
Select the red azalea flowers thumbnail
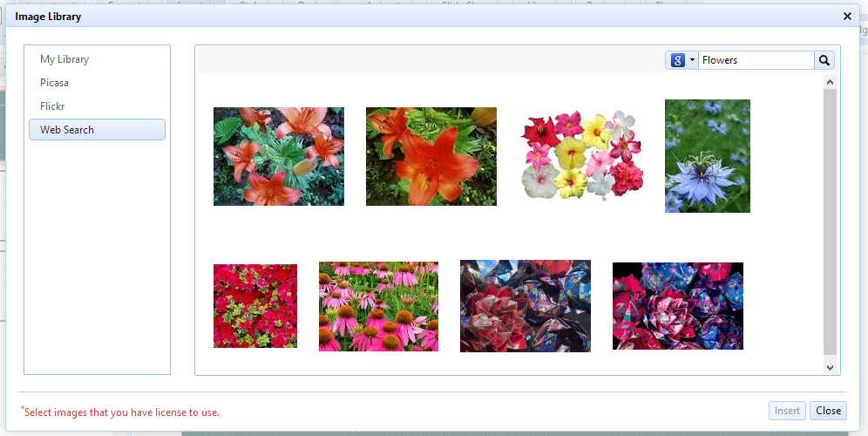[255, 306]
